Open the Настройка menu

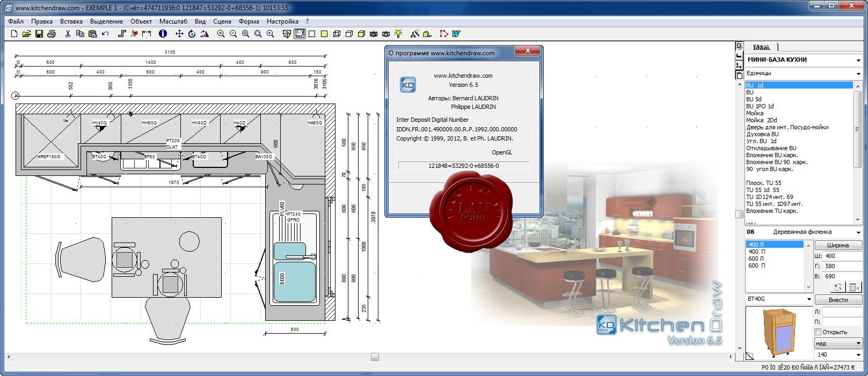(x=282, y=21)
